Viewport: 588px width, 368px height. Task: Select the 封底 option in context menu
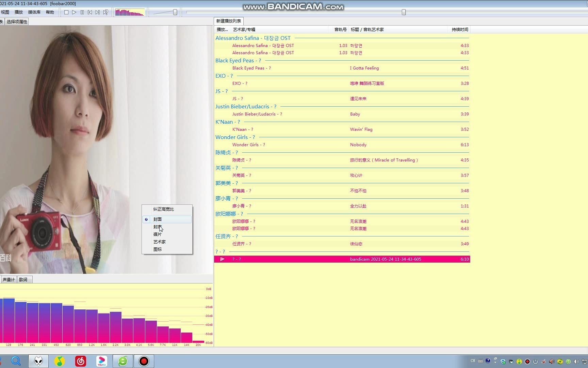167,227
